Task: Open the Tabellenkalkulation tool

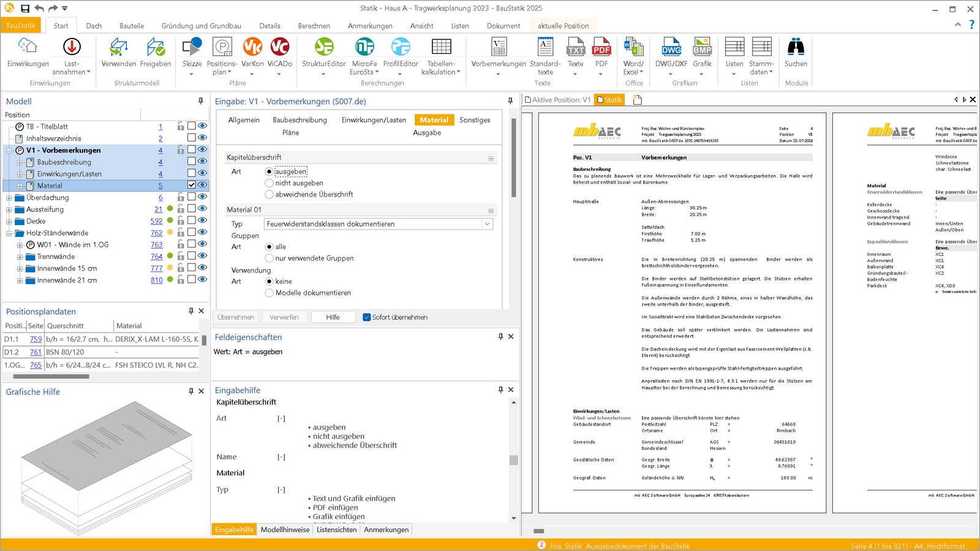Action: click(441, 48)
